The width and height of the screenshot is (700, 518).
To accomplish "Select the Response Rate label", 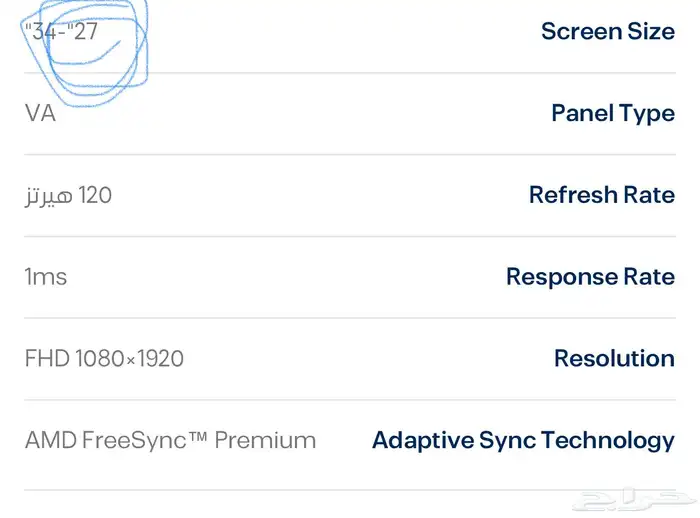I will 590,277.
